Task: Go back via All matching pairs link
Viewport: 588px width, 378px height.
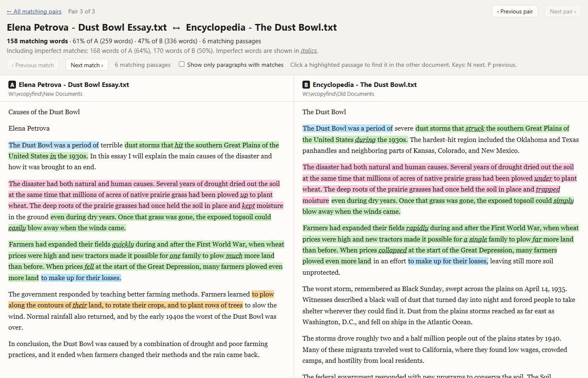Action: point(34,11)
